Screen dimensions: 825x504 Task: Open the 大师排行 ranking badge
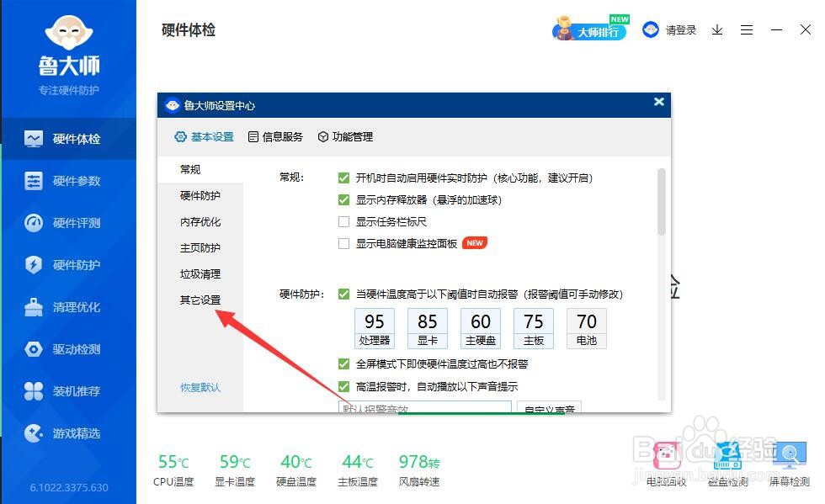[590, 29]
